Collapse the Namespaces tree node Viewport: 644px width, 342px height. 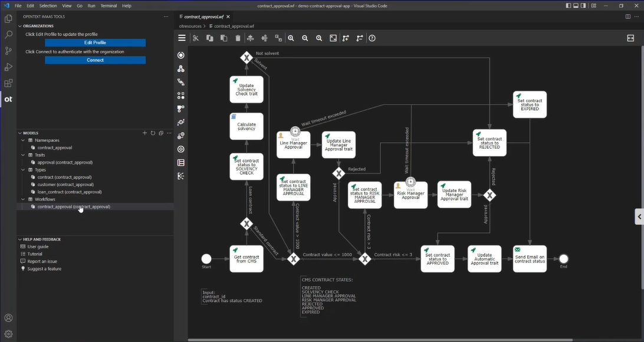click(23, 140)
